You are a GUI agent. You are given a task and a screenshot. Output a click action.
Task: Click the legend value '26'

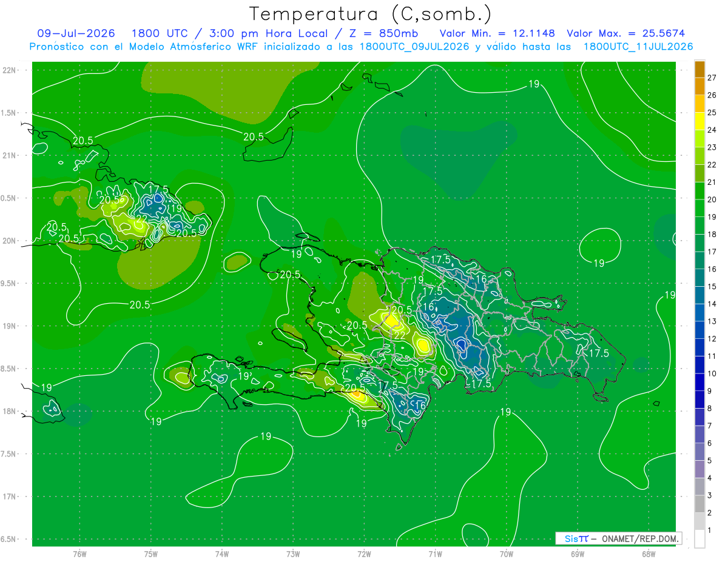pyautogui.click(x=712, y=95)
